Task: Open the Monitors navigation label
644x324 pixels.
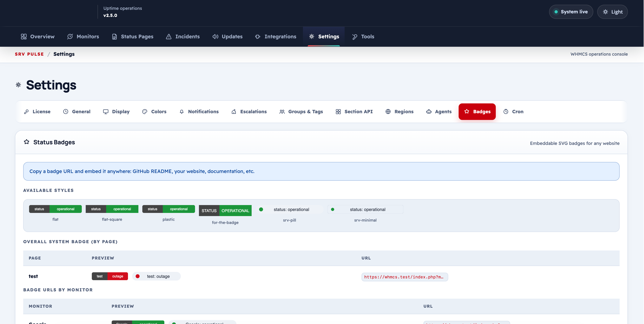Action: click(88, 37)
